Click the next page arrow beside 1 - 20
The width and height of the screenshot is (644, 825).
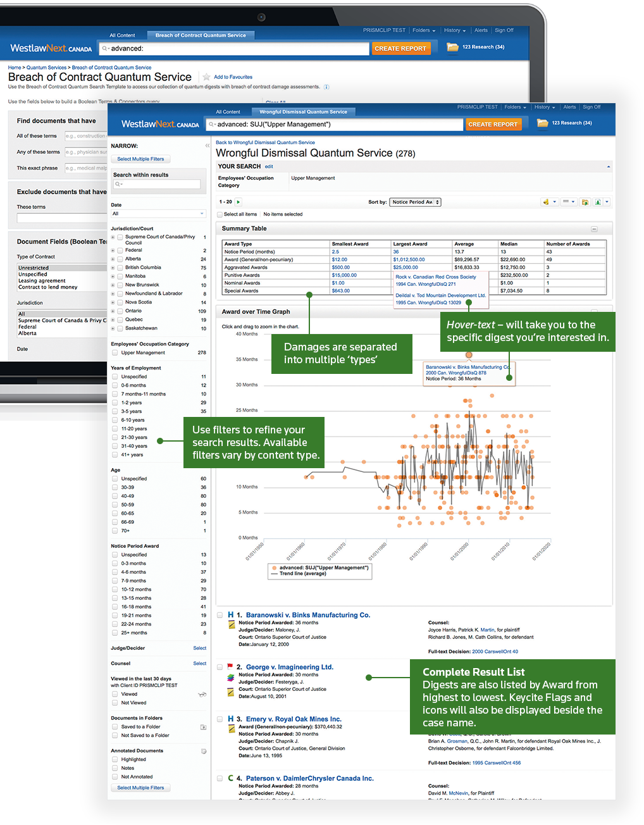(238, 202)
